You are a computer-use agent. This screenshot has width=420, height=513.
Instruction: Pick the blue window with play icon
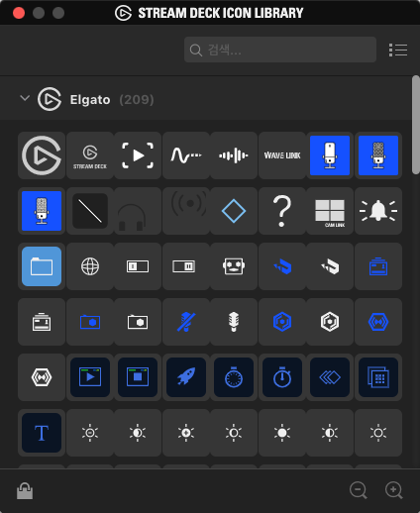click(x=90, y=377)
